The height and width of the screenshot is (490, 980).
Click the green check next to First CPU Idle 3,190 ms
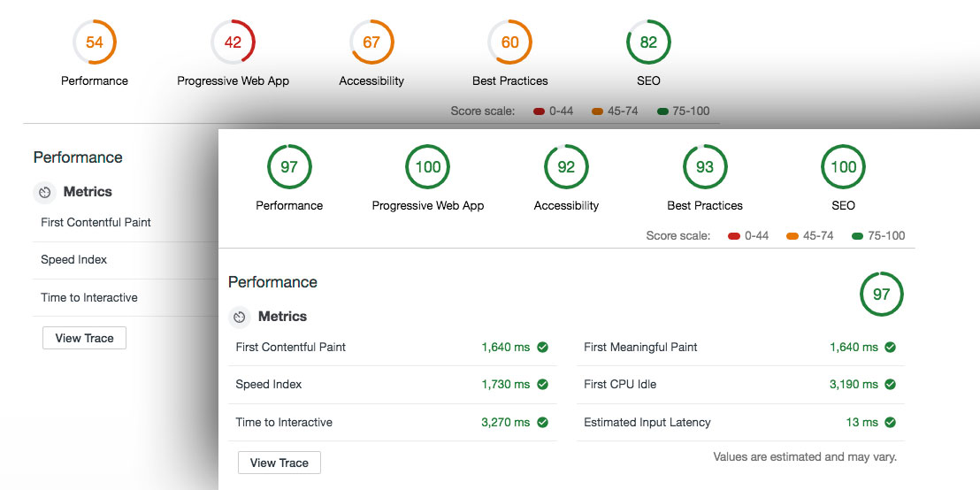(x=890, y=385)
